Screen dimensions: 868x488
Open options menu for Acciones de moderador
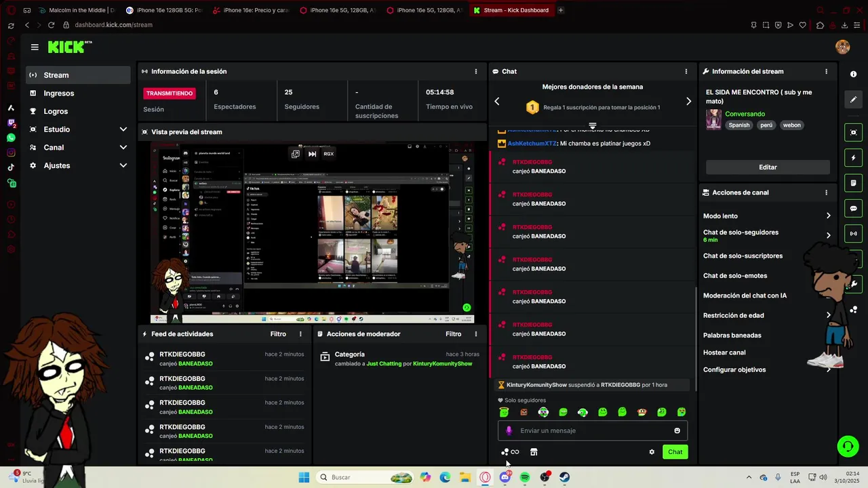(475, 334)
